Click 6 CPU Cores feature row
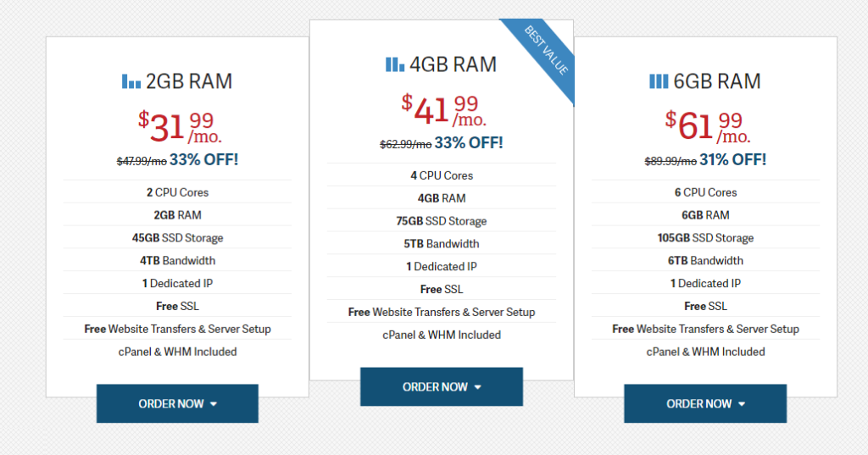Image resolution: width=868 pixels, height=455 pixels. click(705, 192)
